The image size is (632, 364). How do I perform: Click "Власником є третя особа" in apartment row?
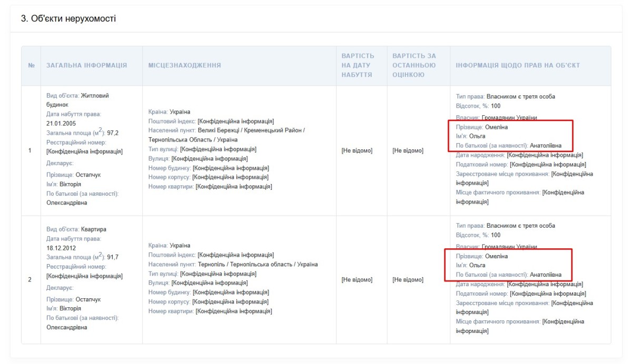521,226
